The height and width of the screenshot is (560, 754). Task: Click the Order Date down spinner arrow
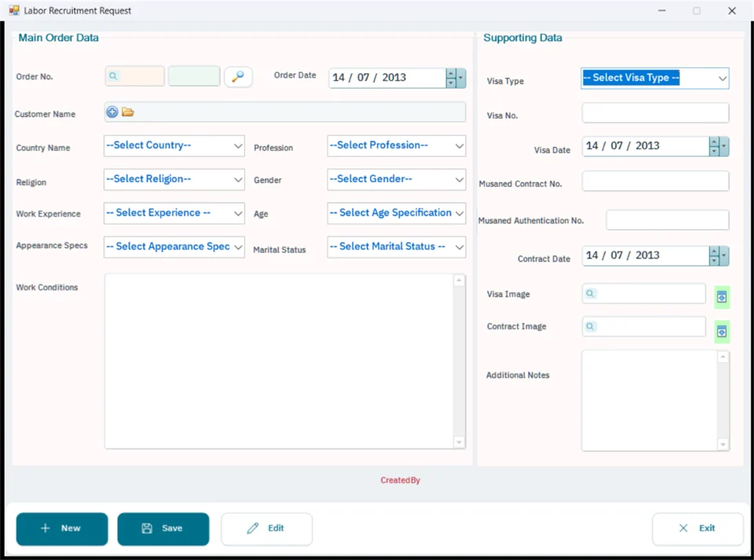coord(451,83)
